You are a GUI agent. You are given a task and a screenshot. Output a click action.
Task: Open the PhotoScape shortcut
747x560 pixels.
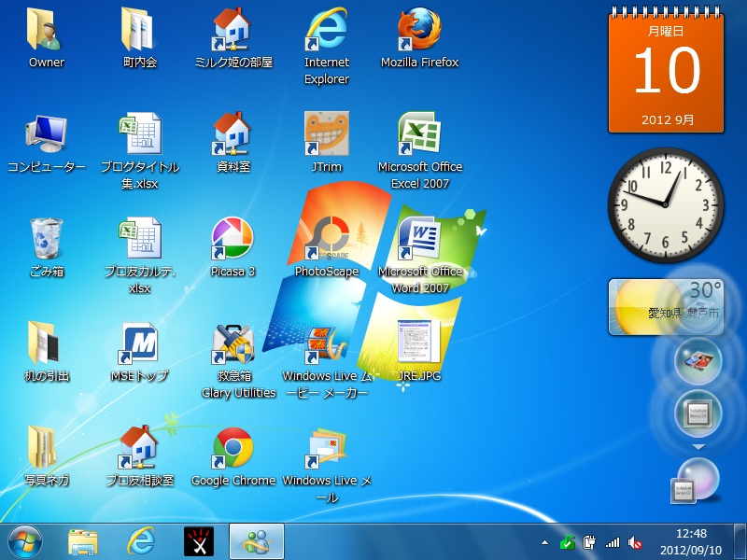click(x=327, y=247)
